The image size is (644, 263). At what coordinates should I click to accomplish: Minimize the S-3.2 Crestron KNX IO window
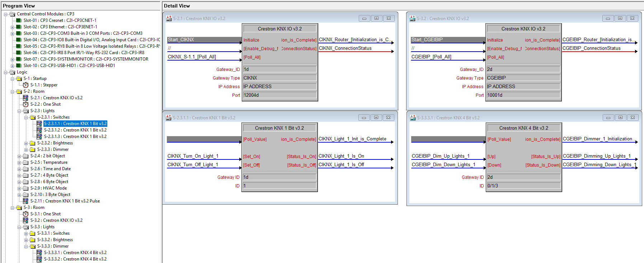(608, 18)
